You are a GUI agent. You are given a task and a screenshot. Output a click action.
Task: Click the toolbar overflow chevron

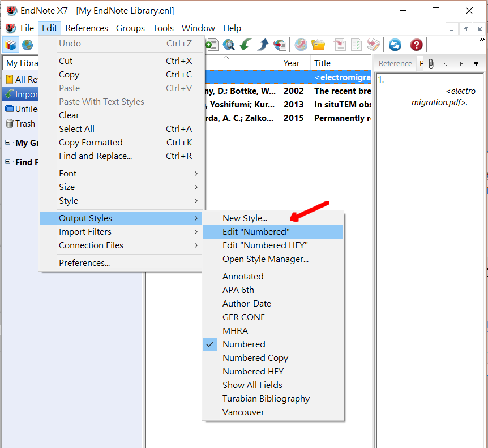tap(482, 40)
